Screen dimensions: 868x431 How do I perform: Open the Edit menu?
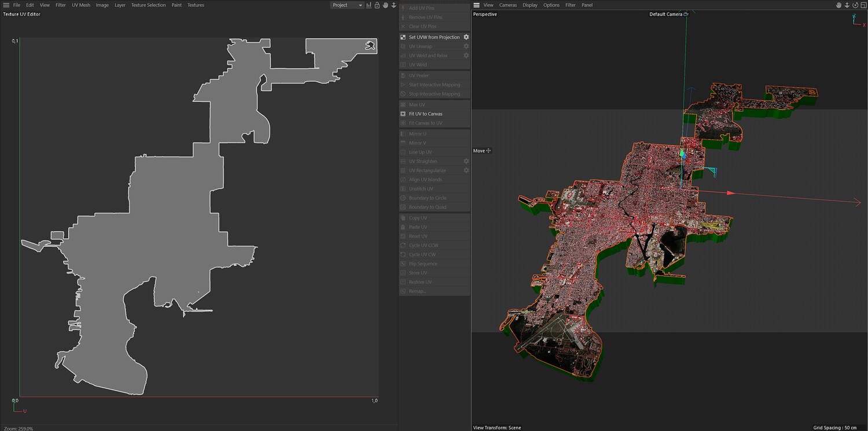click(30, 5)
